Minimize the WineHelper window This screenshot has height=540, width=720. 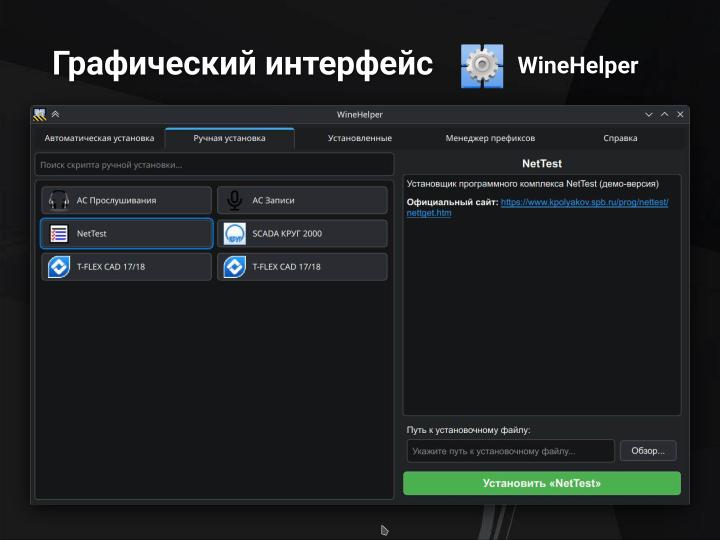[648, 114]
